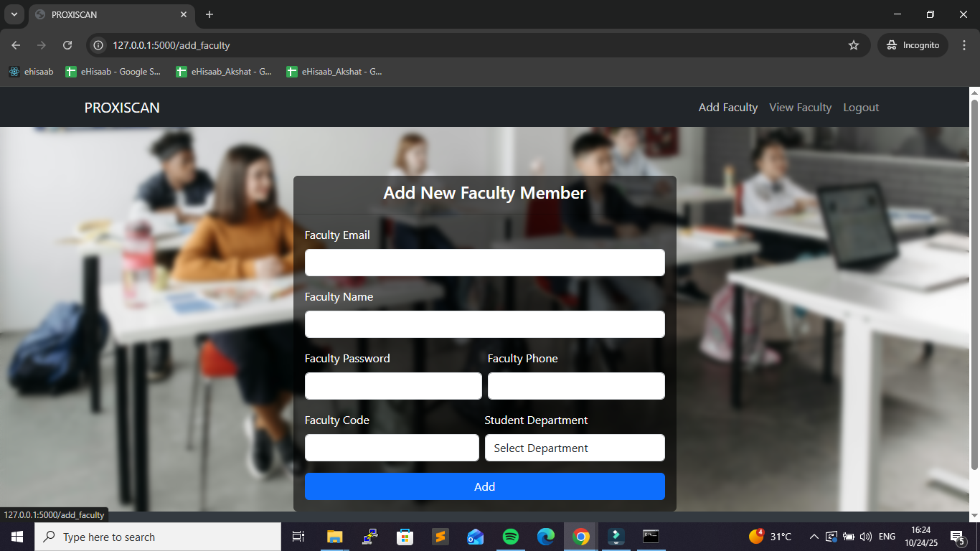Click into the Faculty Phone field
The image size is (980, 551).
576,386
